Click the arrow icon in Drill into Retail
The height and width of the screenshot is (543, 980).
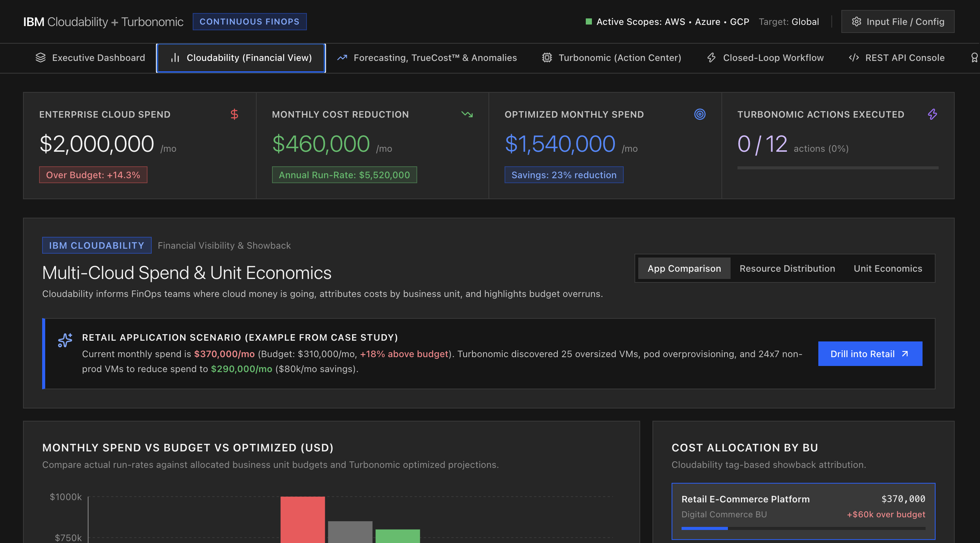(x=905, y=354)
